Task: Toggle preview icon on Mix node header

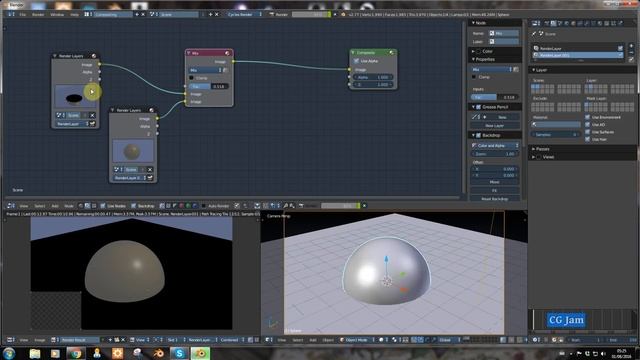Action: [227, 53]
